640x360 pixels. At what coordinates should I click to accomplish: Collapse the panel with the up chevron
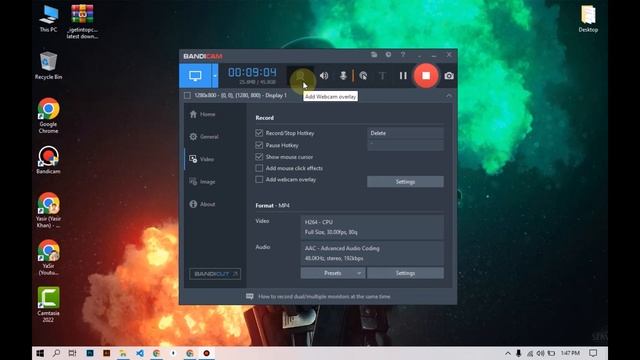pos(449,96)
